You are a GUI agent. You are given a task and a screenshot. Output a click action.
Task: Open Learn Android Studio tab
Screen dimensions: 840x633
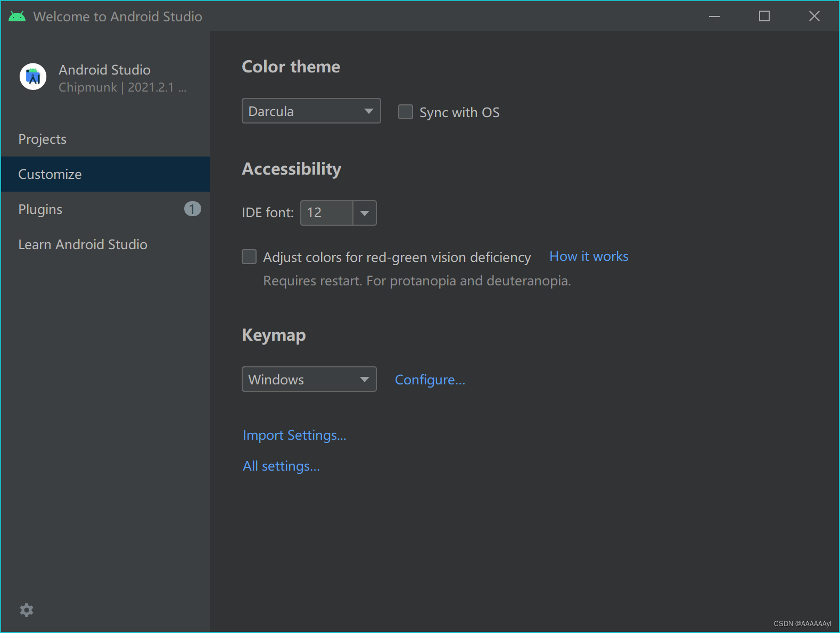(x=105, y=244)
